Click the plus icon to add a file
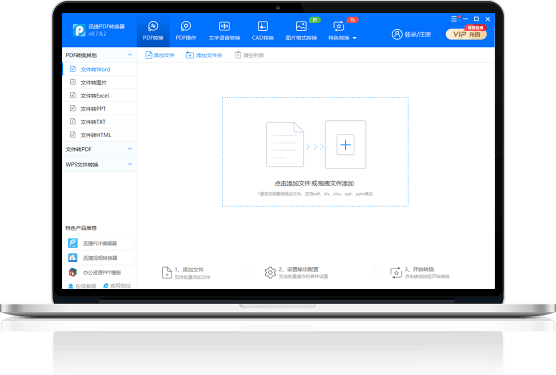 click(345, 145)
